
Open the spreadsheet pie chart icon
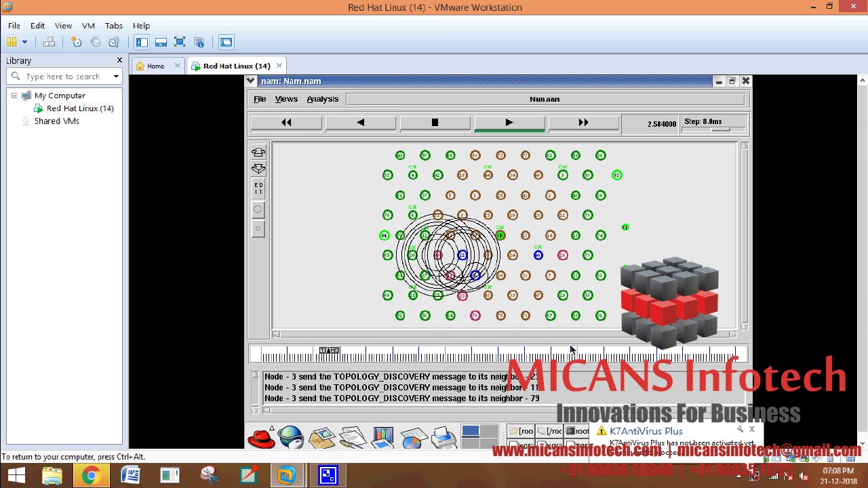413,438
